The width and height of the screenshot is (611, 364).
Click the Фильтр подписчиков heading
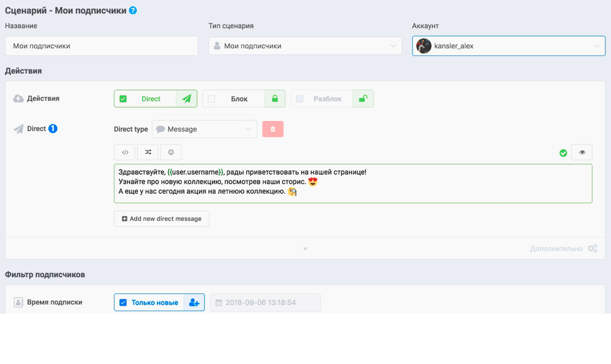45,274
